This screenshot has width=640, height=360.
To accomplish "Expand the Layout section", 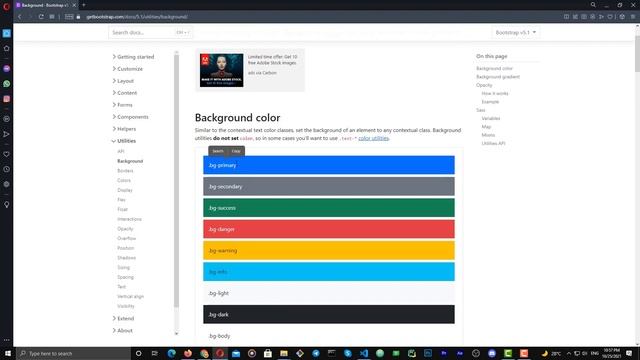I will click(x=123, y=81).
